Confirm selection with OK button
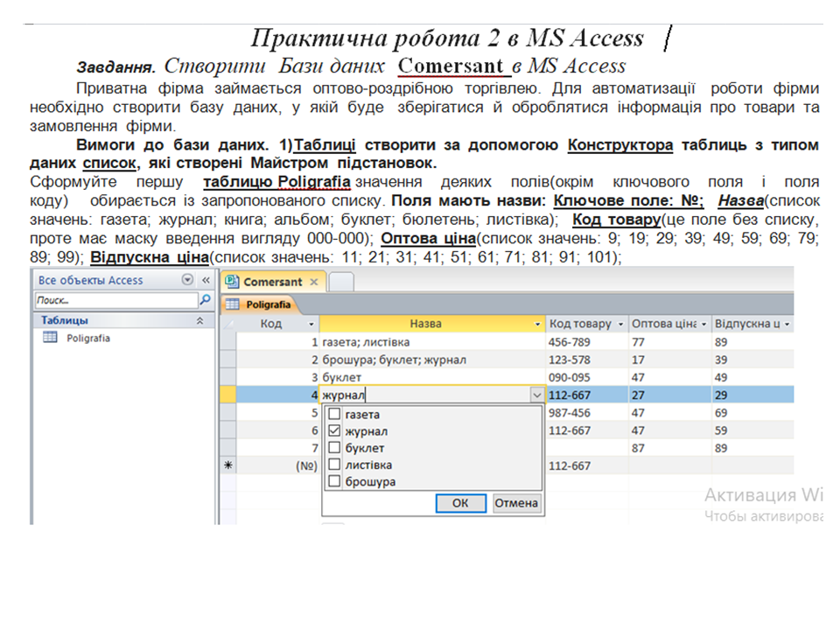 pos(461,503)
